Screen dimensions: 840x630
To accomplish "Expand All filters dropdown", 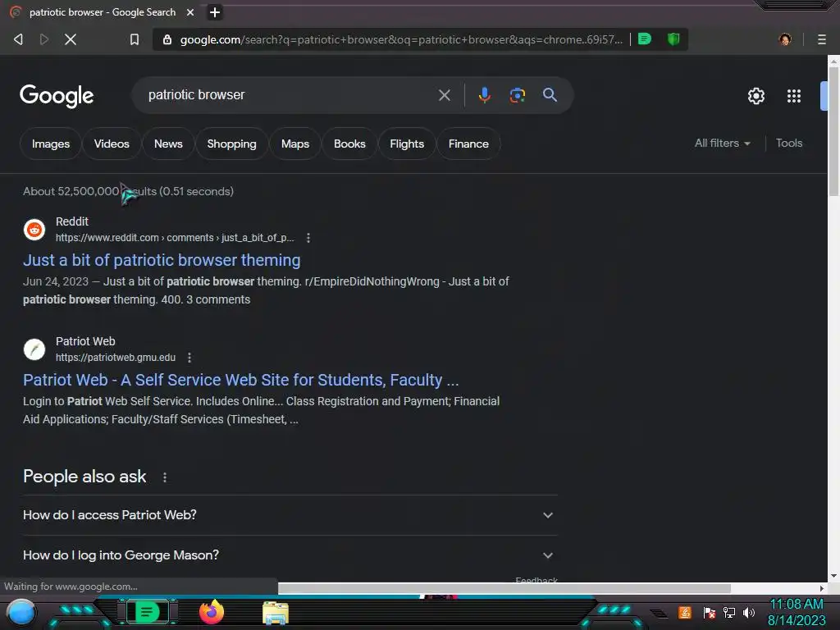I will pos(722,143).
